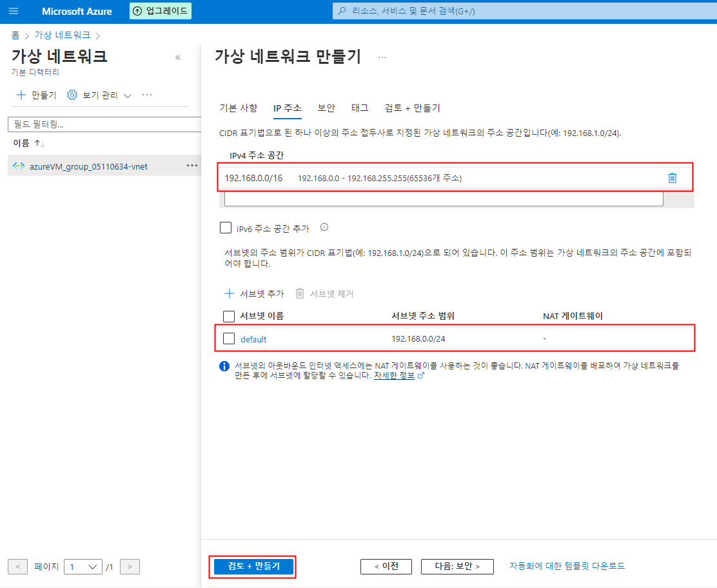The width and height of the screenshot is (717, 588).
Task: Click the 서브넷 주소 범위 column header
Action: pyautogui.click(x=423, y=316)
